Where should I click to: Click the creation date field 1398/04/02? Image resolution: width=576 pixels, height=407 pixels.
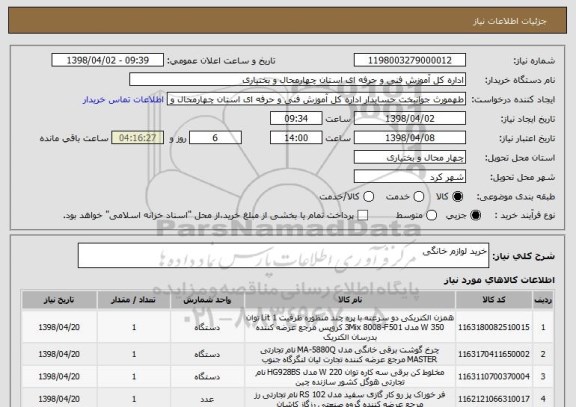click(x=410, y=119)
